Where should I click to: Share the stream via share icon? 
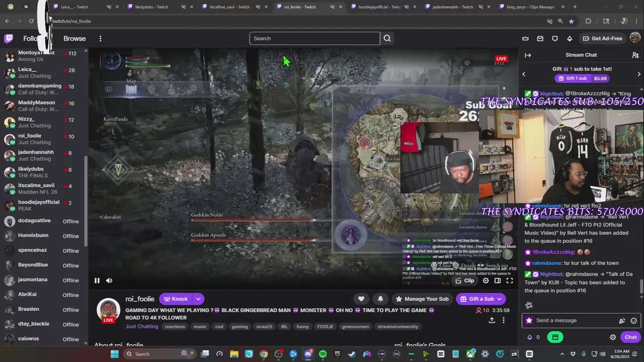coord(492,320)
